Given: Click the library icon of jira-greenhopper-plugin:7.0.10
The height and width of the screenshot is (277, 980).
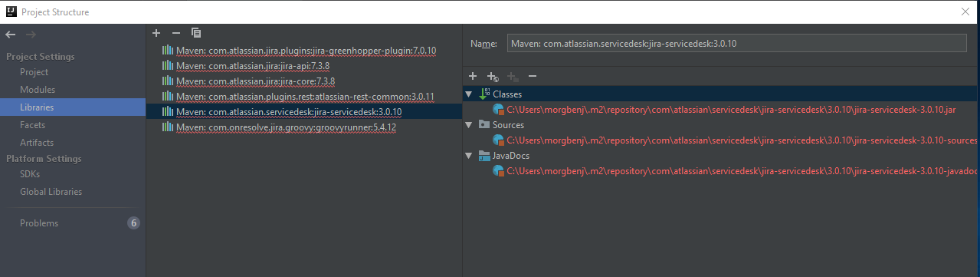Looking at the screenshot, I should (167, 51).
